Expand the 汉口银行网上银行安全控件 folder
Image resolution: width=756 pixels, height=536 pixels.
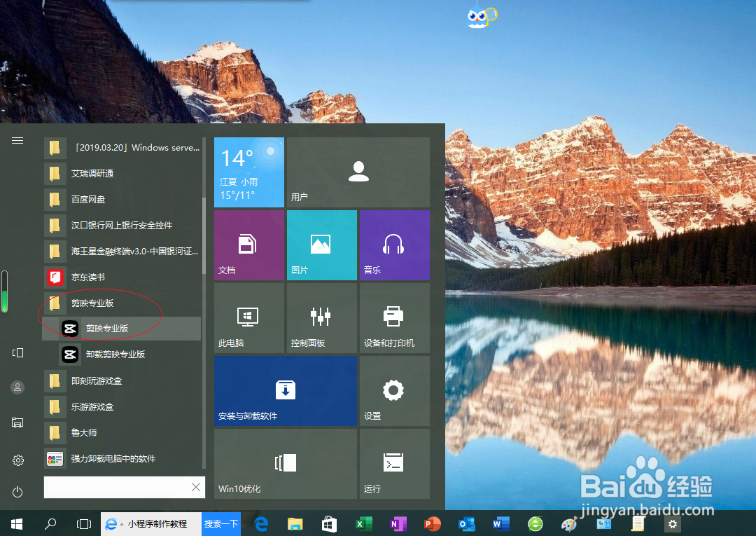coord(122,226)
